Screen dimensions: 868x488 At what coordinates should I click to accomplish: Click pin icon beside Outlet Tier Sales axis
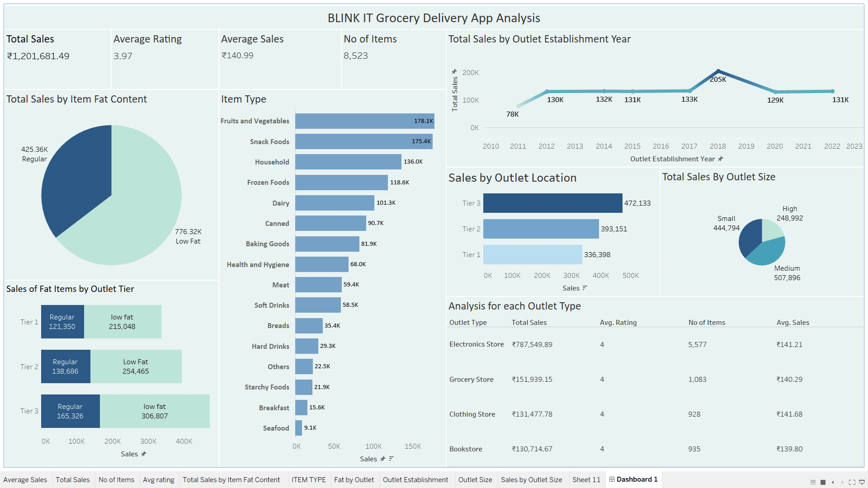(x=144, y=454)
